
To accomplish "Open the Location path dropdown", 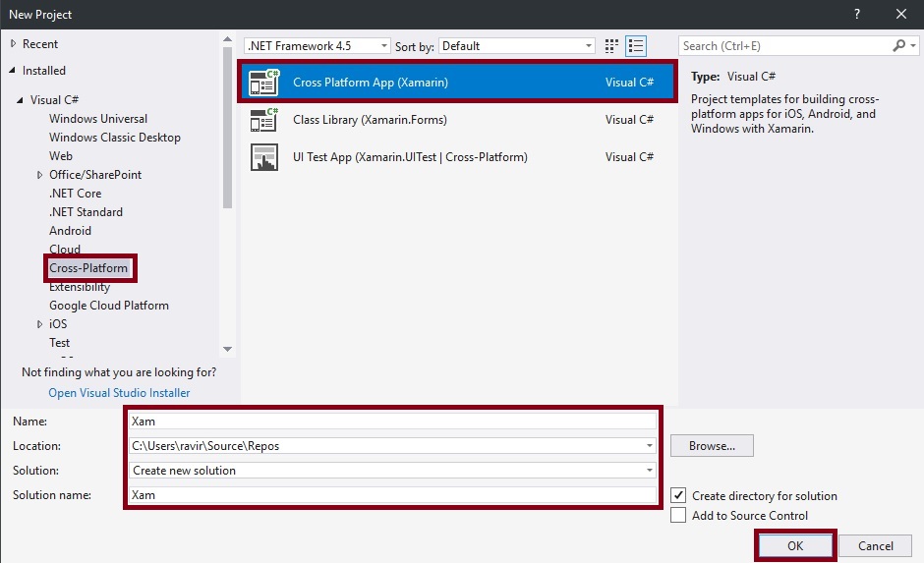I will point(650,446).
